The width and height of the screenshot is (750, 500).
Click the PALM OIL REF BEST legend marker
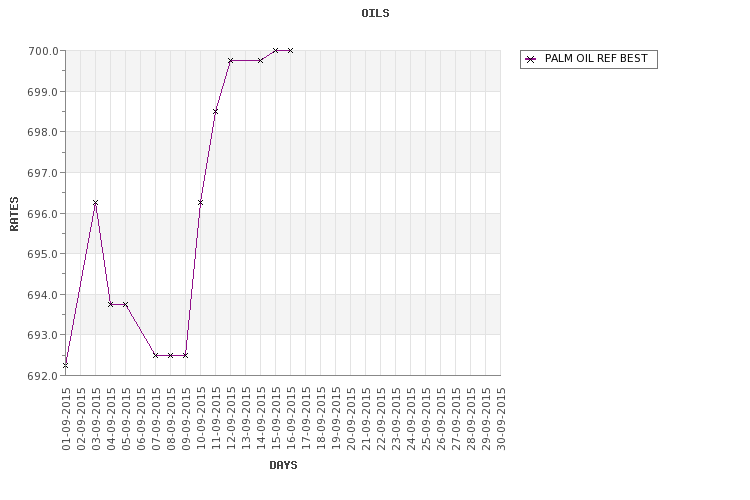[x=530, y=59]
